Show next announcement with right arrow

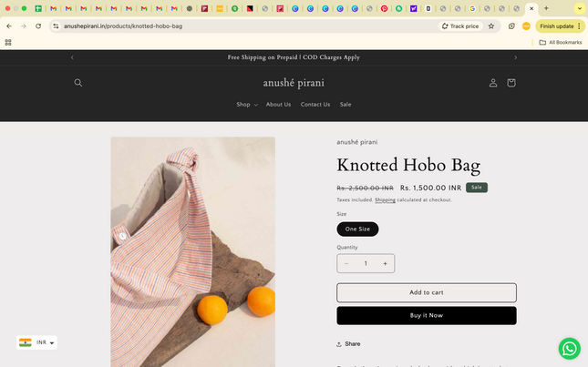coord(515,57)
